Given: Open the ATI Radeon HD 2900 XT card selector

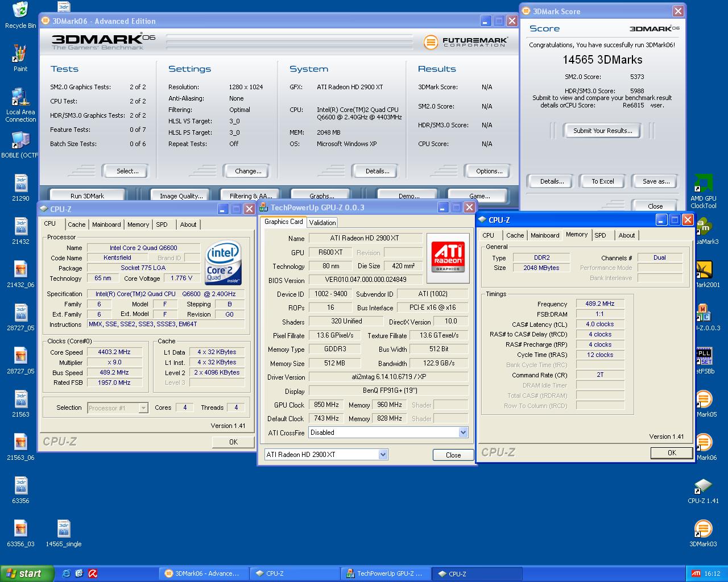Looking at the screenshot, I should click(x=326, y=454).
